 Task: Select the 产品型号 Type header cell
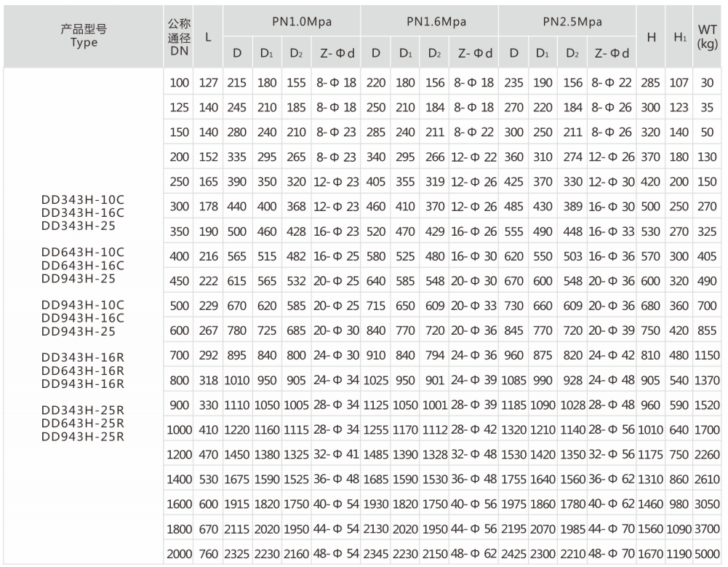click(x=84, y=36)
